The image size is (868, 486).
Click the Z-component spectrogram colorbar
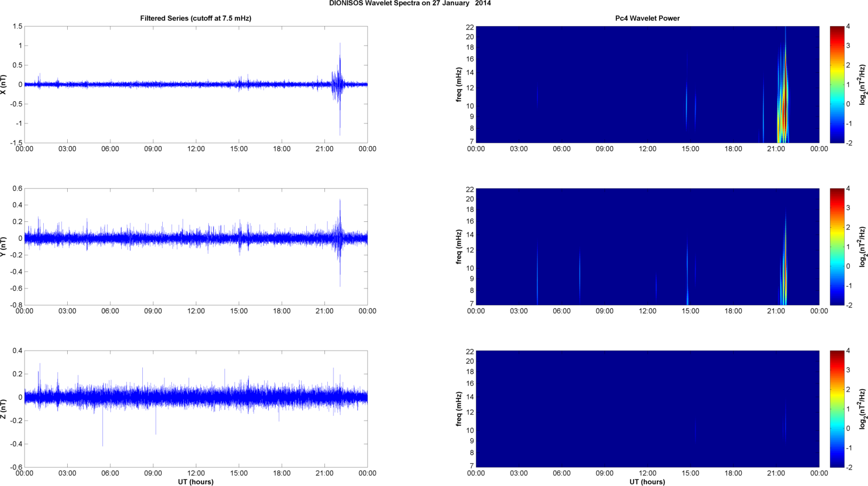tap(837, 409)
